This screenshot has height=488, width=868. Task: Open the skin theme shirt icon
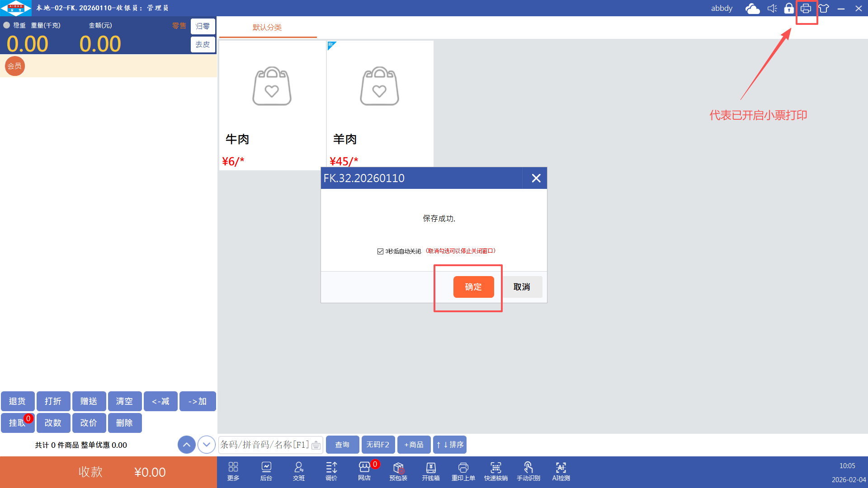tap(824, 9)
